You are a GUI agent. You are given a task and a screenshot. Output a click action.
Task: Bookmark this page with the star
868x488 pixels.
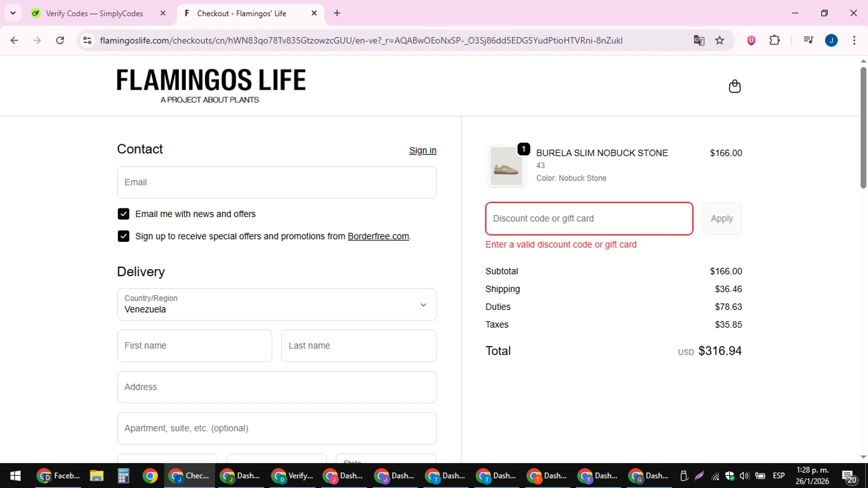click(720, 41)
